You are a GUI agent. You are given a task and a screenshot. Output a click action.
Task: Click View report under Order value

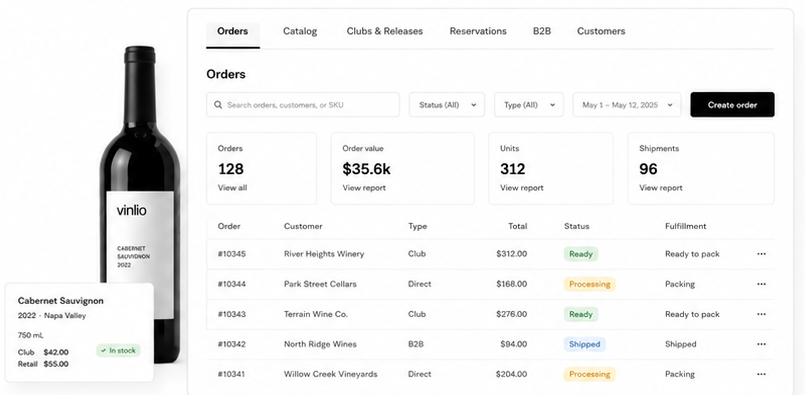364,188
